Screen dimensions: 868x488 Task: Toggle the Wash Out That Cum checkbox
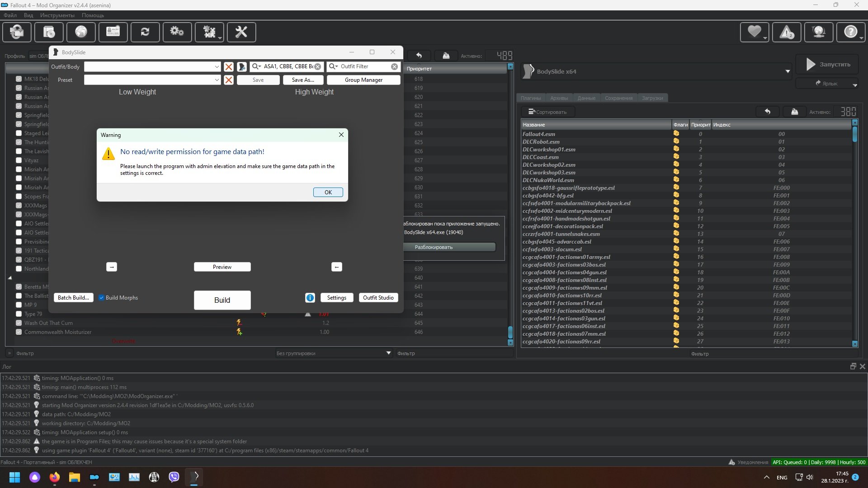tap(19, 323)
